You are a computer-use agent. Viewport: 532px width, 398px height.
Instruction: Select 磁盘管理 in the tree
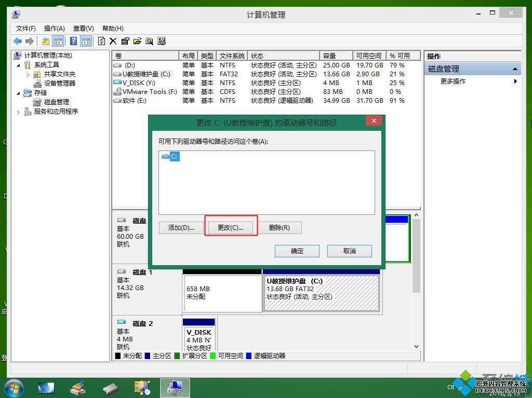(x=57, y=102)
